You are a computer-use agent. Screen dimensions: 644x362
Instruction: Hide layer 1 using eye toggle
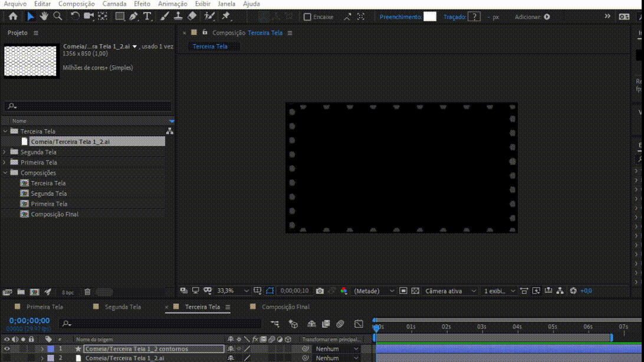(x=7, y=349)
